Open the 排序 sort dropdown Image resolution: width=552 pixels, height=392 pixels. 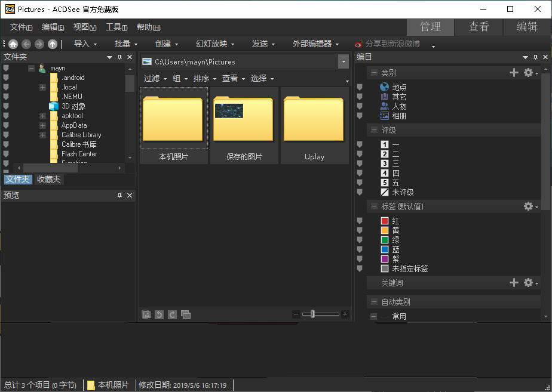point(204,78)
